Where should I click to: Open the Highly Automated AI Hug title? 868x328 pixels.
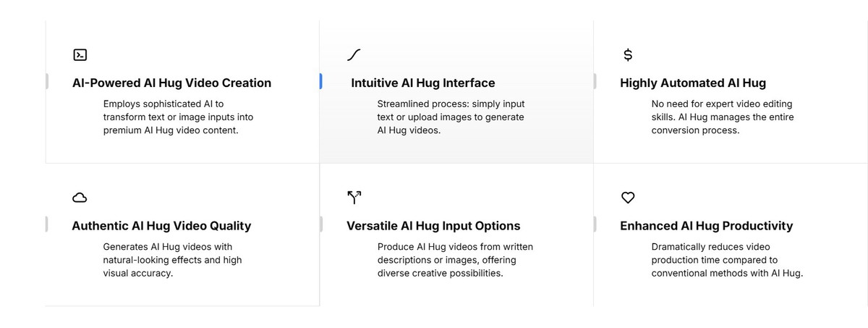pyautogui.click(x=693, y=83)
